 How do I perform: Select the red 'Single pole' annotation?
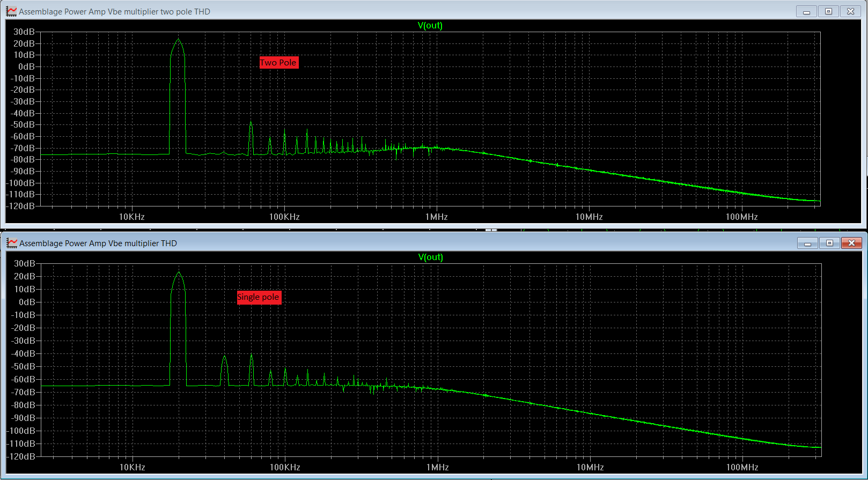point(259,297)
